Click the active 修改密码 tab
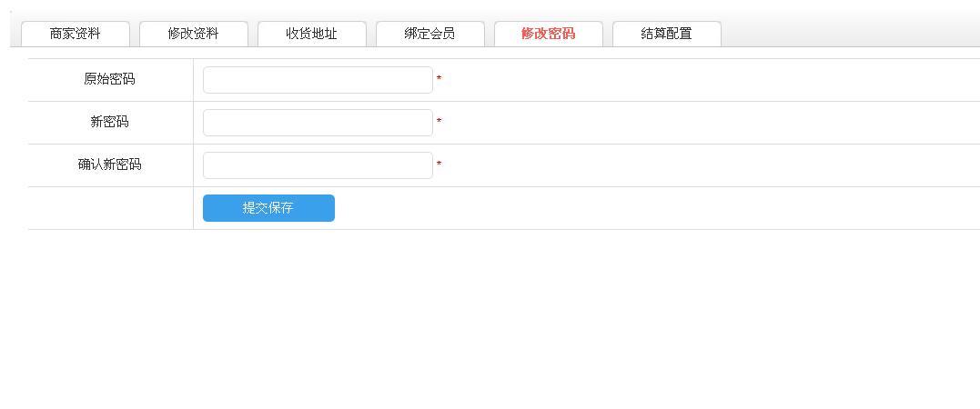The width and height of the screenshot is (980, 409). [549, 34]
